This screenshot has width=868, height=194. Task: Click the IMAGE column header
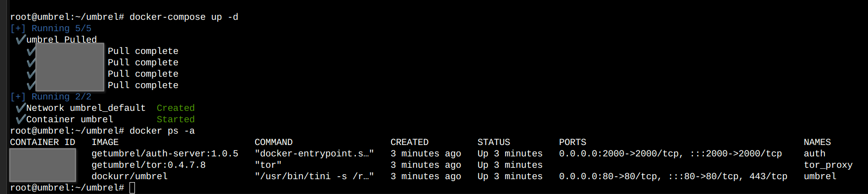105,142
